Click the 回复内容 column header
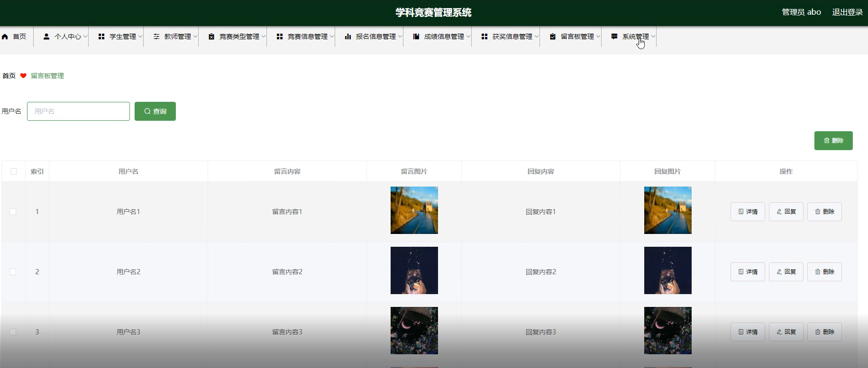Screen dimensions: 868x368 pyautogui.click(x=541, y=171)
